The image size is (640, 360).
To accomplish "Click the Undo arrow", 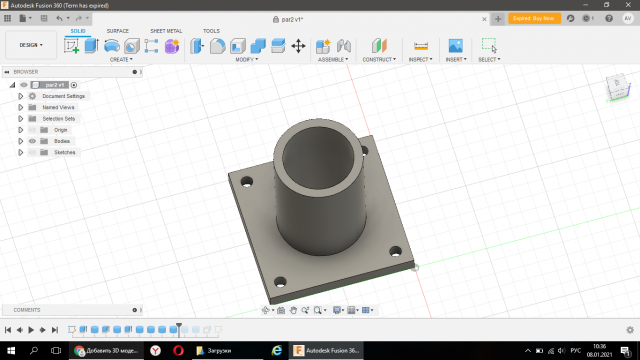I will pos(59,18).
